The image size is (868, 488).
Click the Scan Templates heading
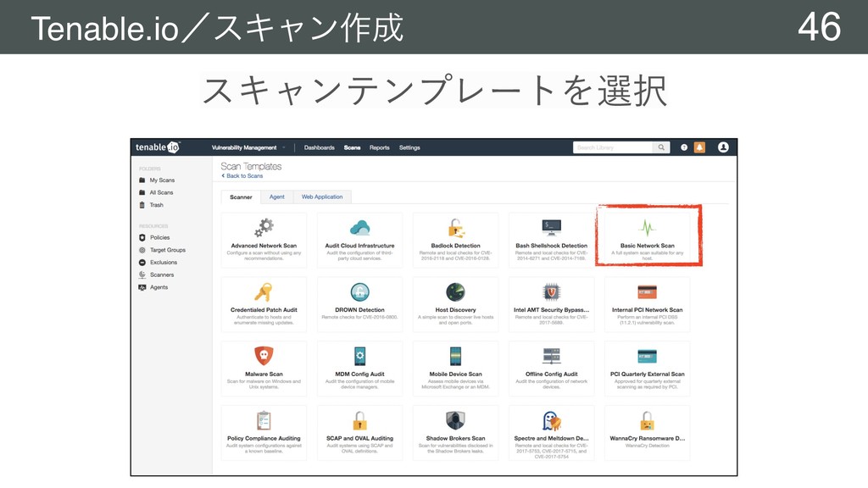pyautogui.click(x=251, y=166)
